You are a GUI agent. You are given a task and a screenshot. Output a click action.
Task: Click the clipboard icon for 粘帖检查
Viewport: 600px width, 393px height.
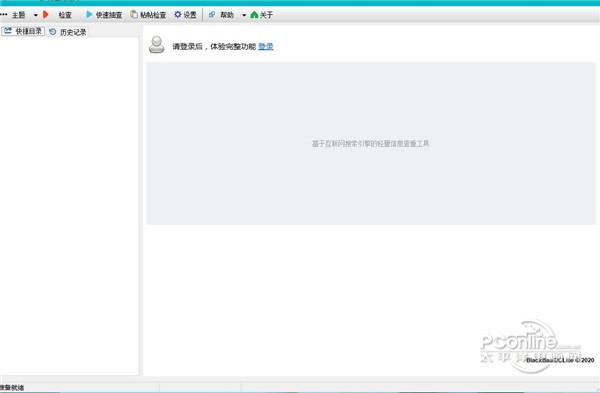[x=134, y=15]
